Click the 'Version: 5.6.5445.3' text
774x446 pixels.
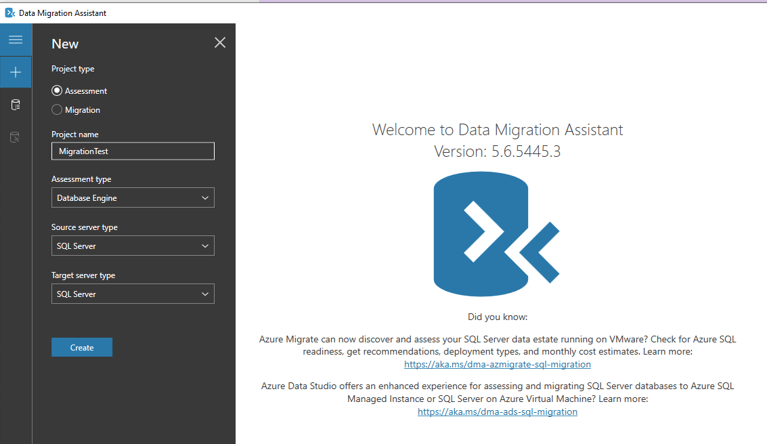click(x=497, y=151)
